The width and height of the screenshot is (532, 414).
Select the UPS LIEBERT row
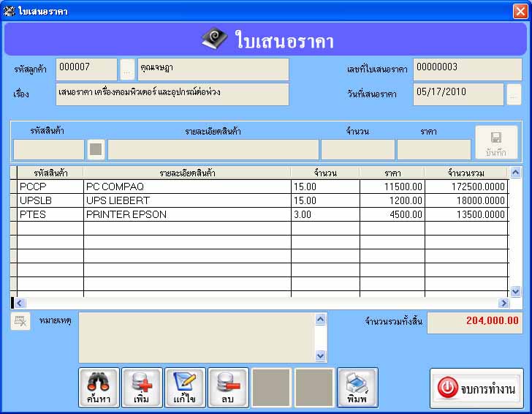tap(262, 200)
